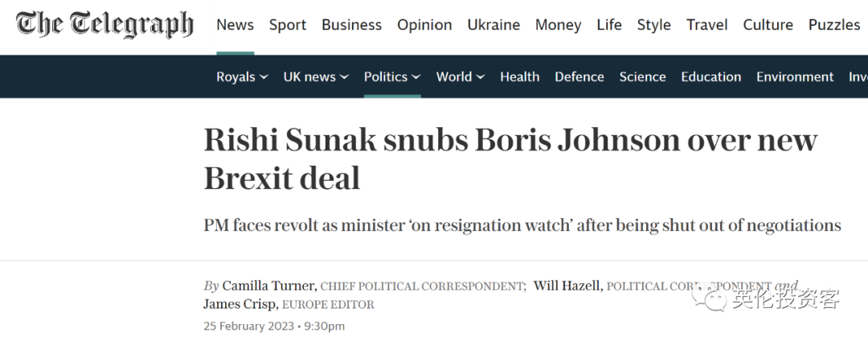Expand the Politics dropdown chevron
868x337 pixels.
[x=416, y=77]
